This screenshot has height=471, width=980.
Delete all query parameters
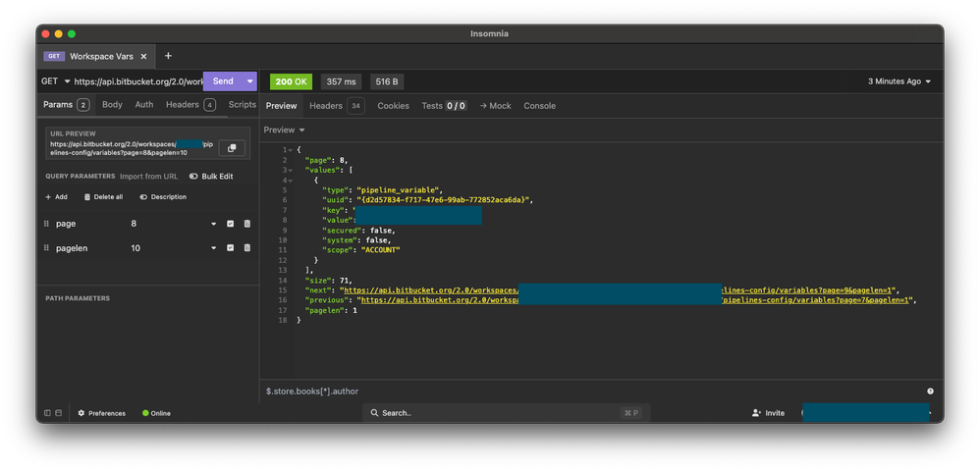coord(103,197)
